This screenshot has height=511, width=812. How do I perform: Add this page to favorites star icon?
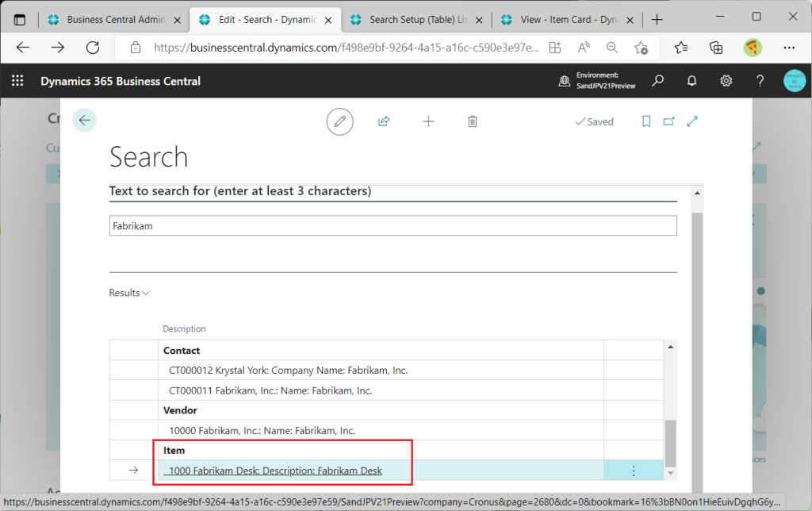click(x=641, y=48)
